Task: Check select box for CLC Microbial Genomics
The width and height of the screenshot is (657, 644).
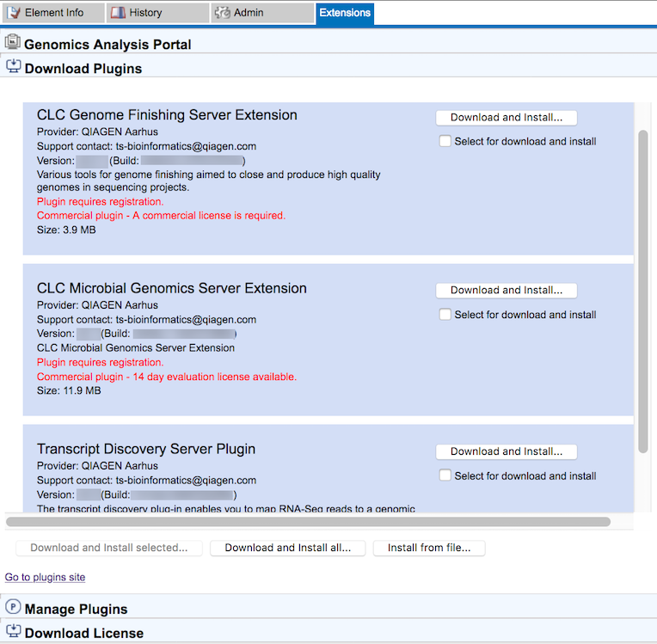Action: coord(445,314)
